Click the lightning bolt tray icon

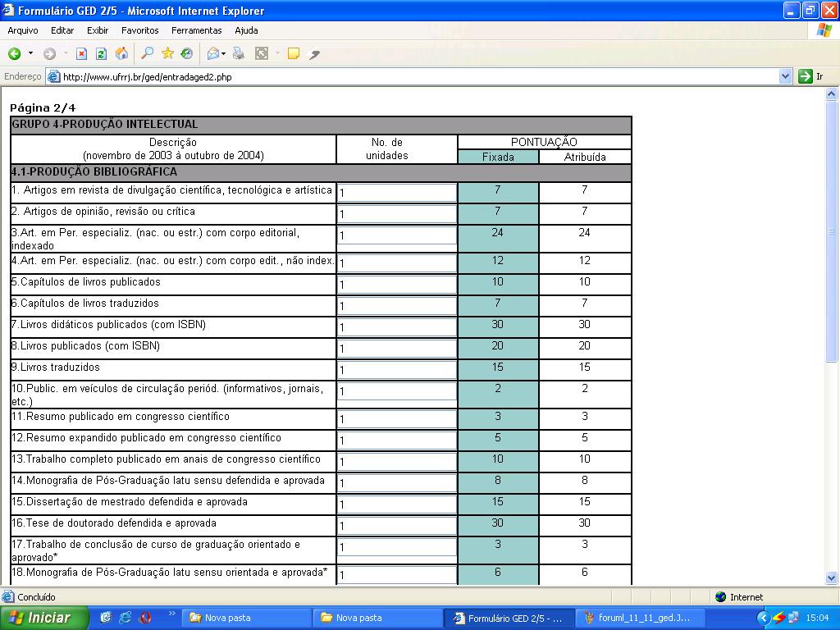(779, 618)
